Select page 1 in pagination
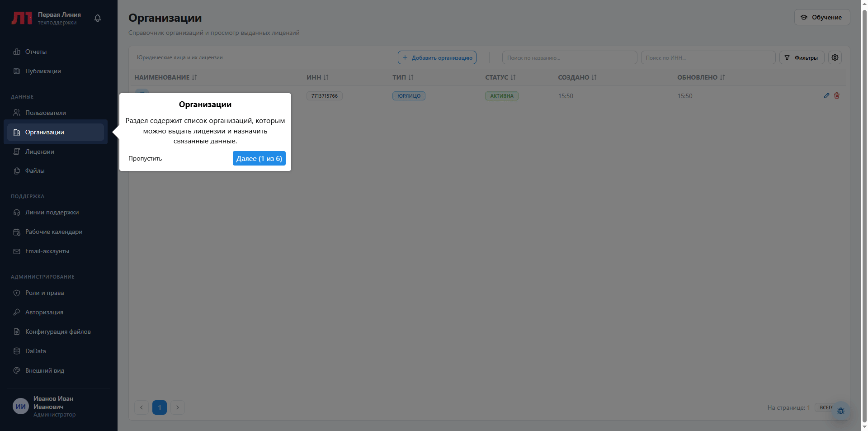Image resolution: width=868 pixels, height=431 pixels. click(x=160, y=407)
